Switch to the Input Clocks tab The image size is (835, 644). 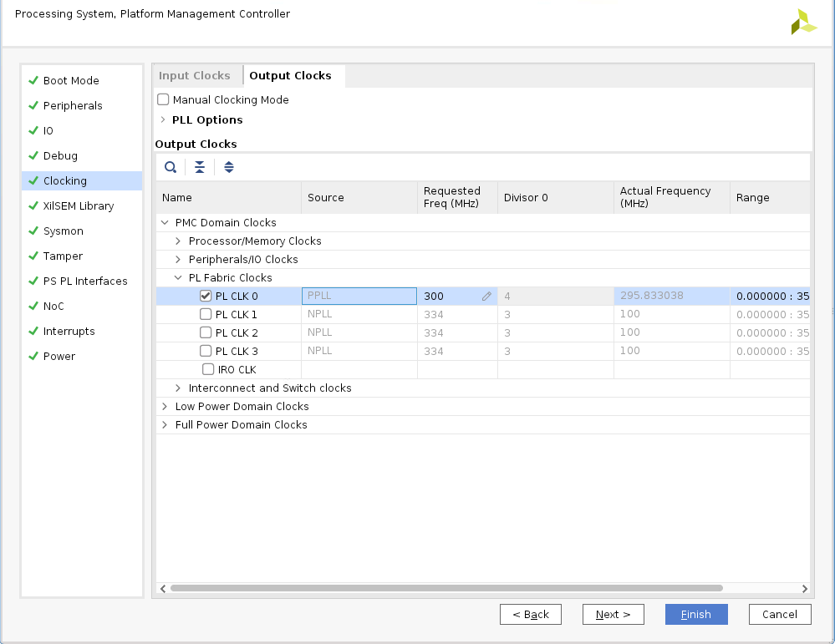195,75
